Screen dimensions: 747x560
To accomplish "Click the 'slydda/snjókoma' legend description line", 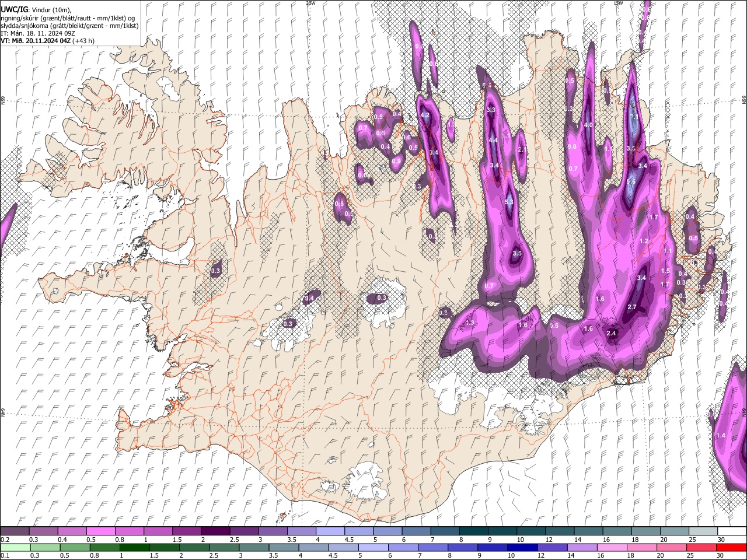I will point(69,26).
